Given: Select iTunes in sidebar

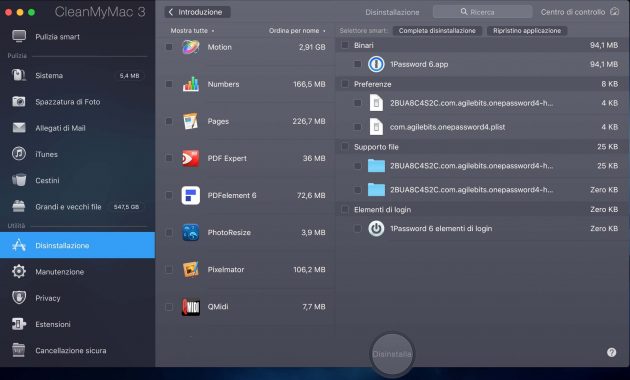Looking at the screenshot, I should [x=77, y=154].
